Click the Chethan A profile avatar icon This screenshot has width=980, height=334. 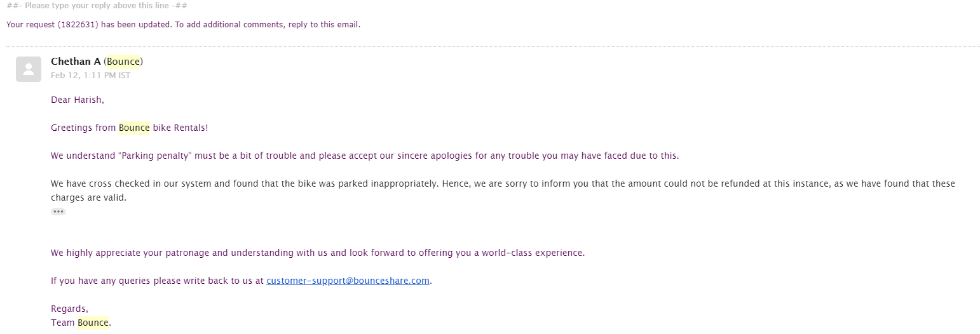[x=29, y=69]
